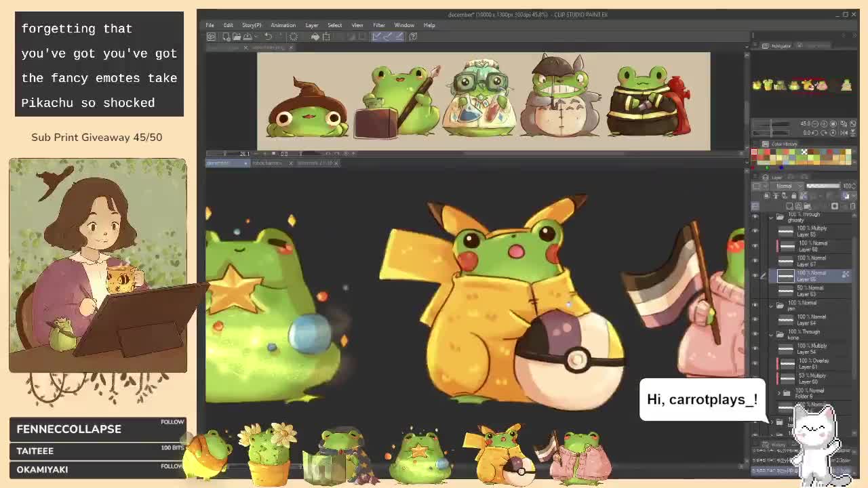Image resolution: width=868 pixels, height=488 pixels.
Task: Open the Layer menu
Action: [x=312, y=25]
